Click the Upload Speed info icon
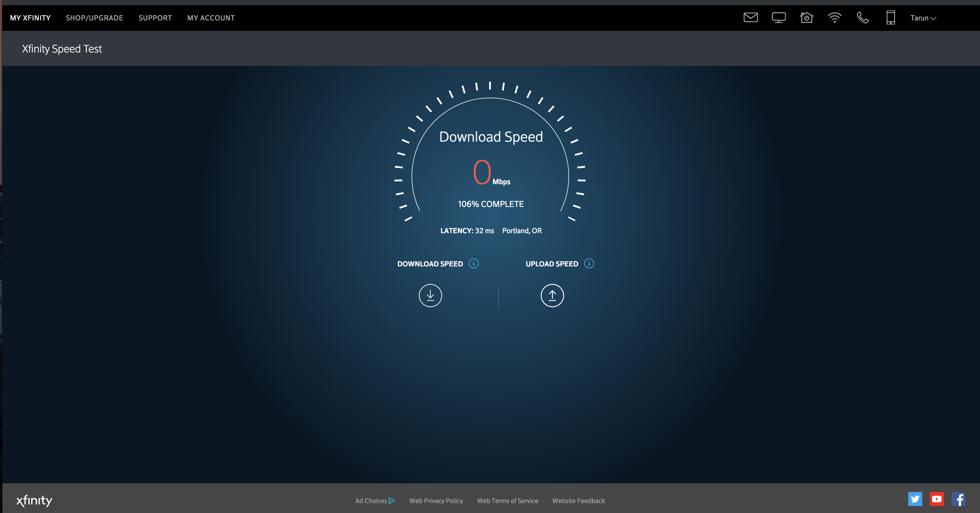 (x=589, y=263)
